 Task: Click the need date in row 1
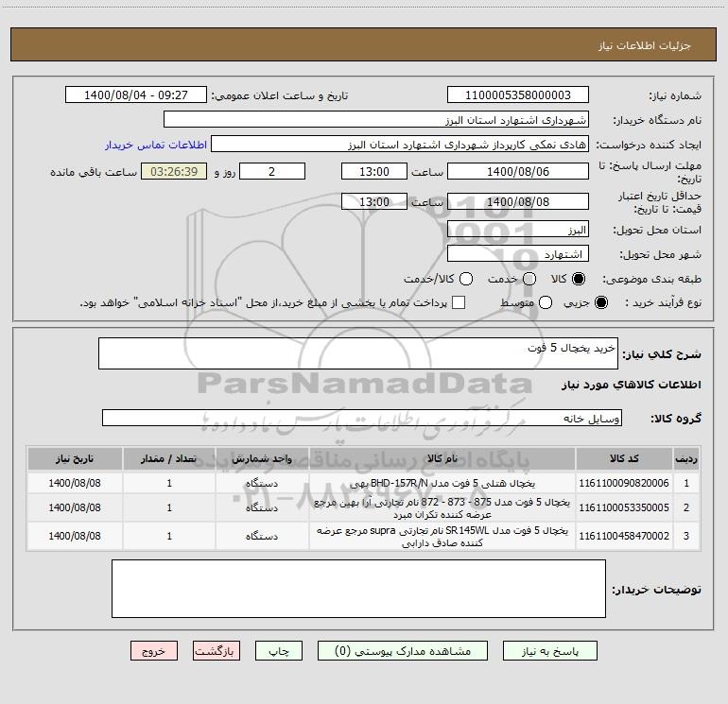pyautogui.click(x=75, y=483)
